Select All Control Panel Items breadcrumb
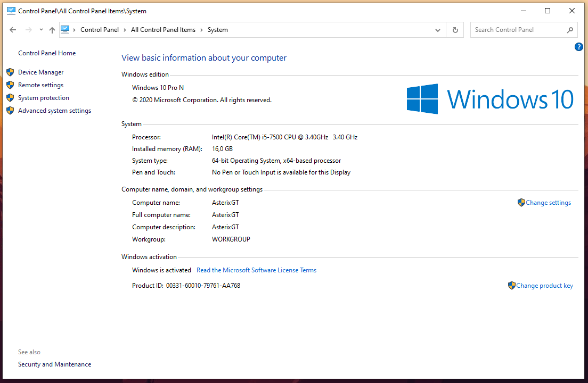 pyautogui.click(x=163, y=30)
